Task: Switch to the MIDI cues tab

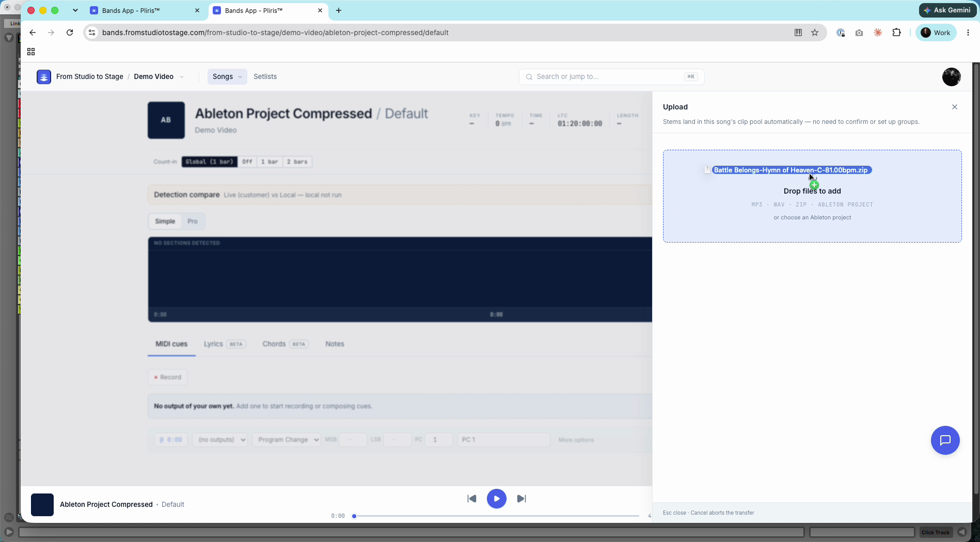Action: click(x=171, y=344)
